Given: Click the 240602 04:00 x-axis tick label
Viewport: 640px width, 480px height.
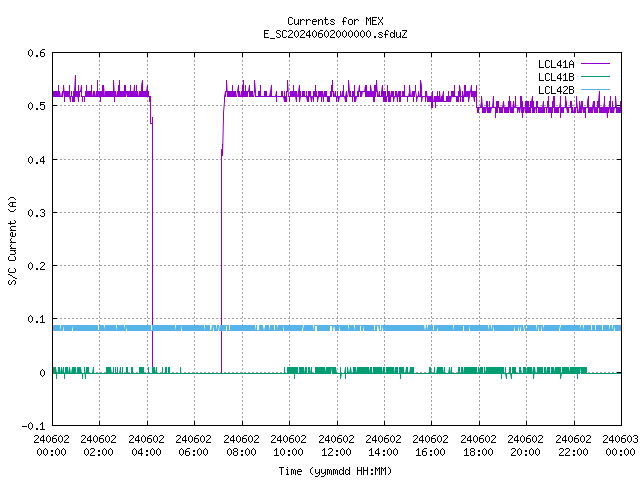Looking at the screenshot, I should click(146, 445).
